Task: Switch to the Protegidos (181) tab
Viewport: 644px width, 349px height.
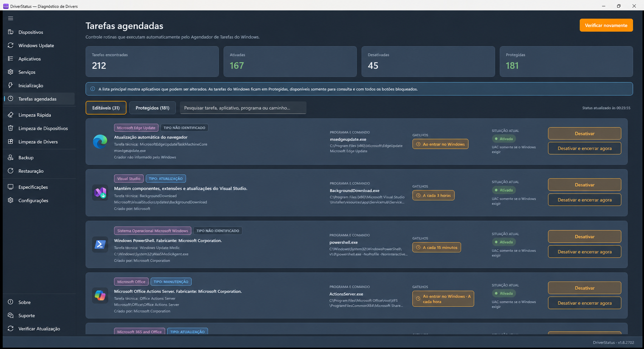Action: tap(152, 108)
